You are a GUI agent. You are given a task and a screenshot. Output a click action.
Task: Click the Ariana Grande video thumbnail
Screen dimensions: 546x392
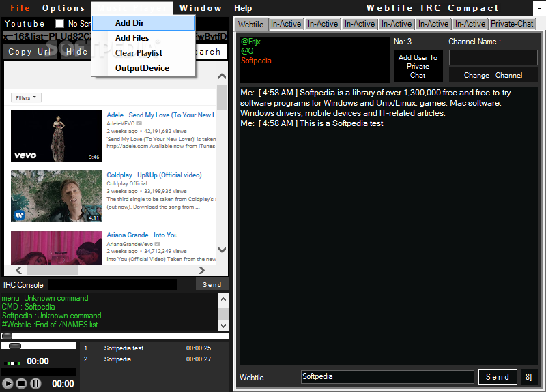tap(56, 247)
